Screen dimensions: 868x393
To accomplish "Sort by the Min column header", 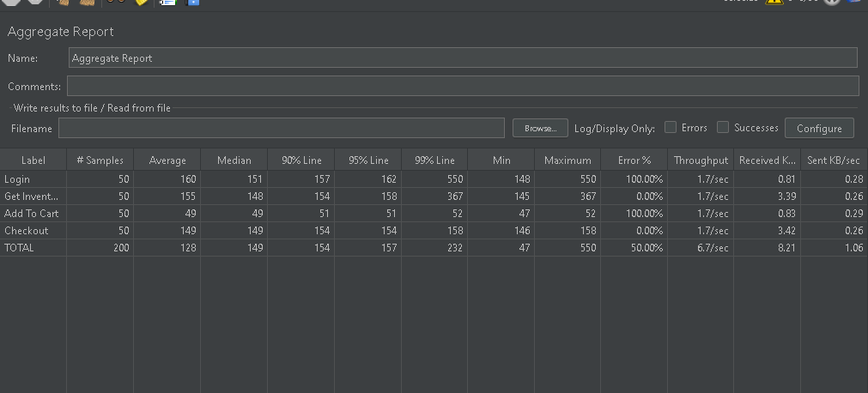I will click(x=501, y=160).
